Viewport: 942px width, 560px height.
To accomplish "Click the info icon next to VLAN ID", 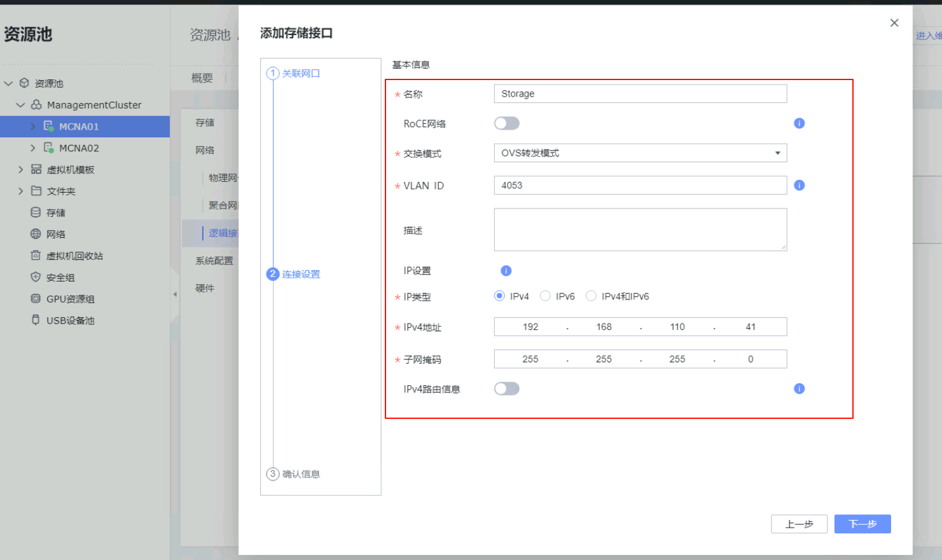I will tap(799, 185).
